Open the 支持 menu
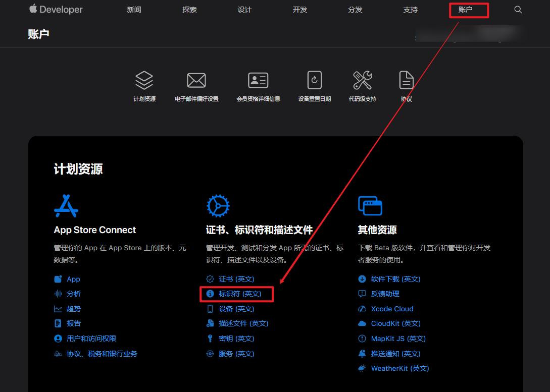The image size is (550, 392). [x=411, y=10]
